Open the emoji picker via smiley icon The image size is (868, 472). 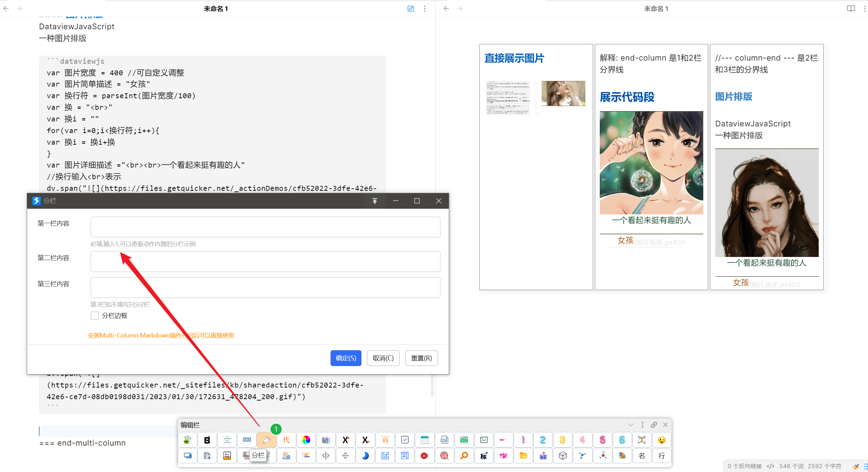coord(662,440)
